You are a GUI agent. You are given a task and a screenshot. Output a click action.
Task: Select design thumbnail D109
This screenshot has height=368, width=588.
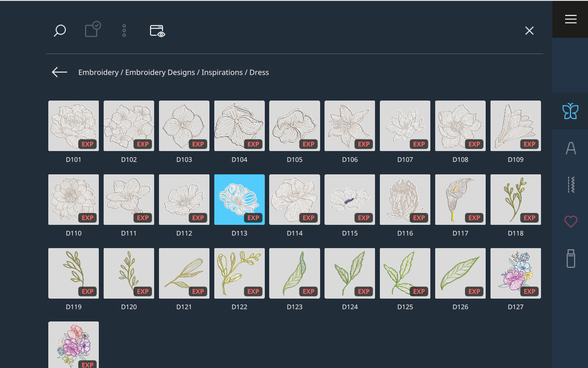516,126
